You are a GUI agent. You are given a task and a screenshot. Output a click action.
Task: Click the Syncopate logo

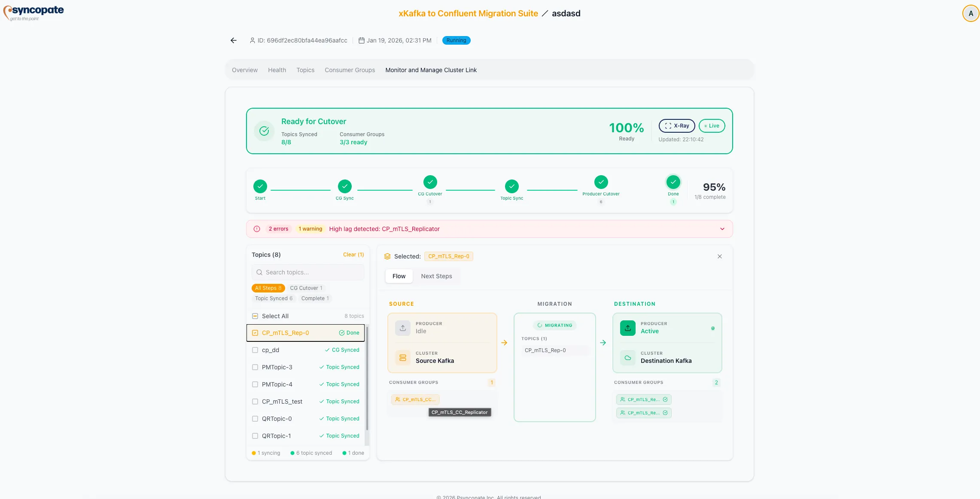click(33, 12)
